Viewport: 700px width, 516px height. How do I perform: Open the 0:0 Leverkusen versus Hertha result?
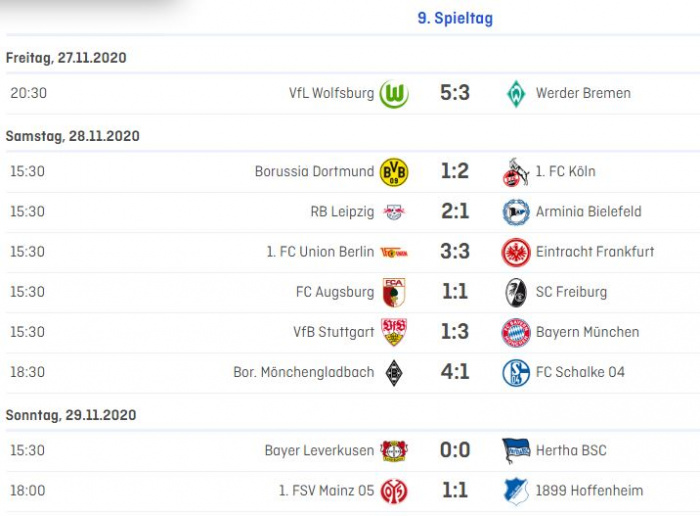tap(455, 450)
